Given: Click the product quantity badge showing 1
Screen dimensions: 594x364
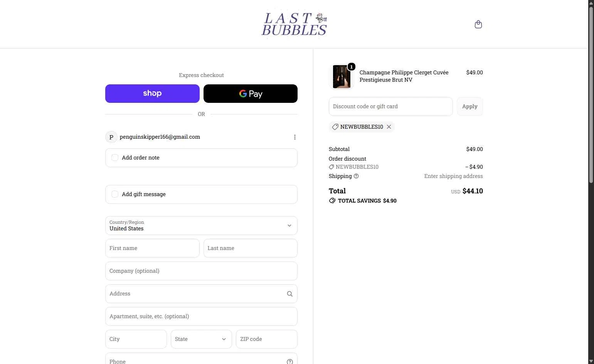Looking at the screenshot, I should tap(351, 67).
